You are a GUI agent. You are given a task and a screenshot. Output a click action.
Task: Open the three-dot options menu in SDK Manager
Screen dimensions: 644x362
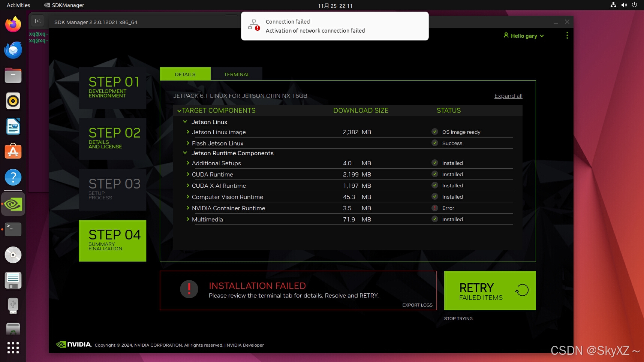tap(567, 35)
